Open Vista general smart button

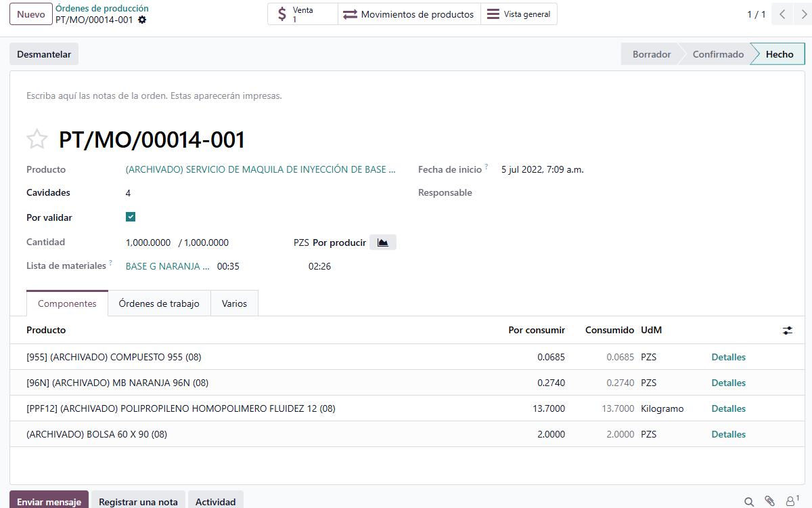(519, 14)
